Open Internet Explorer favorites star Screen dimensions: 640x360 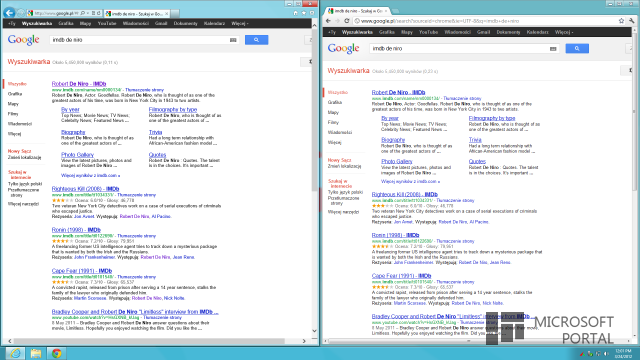pos(304,13)
